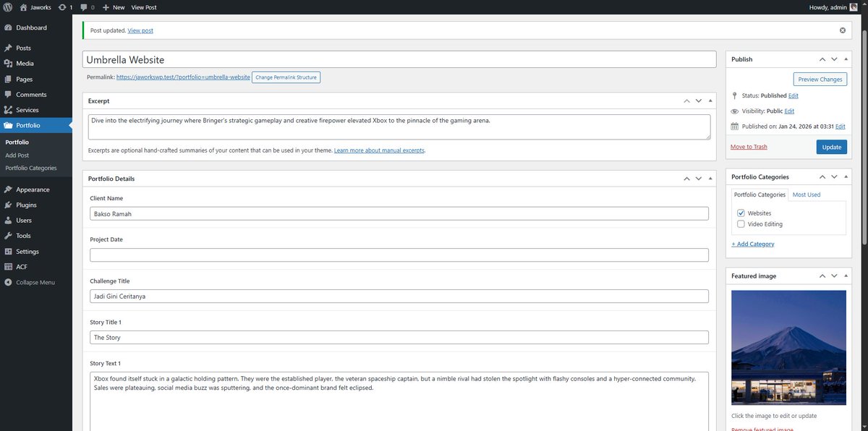The width and height of the screenshot is (868, 431).
Task: Click View Post in admin bar
Action: pos(144,7)
